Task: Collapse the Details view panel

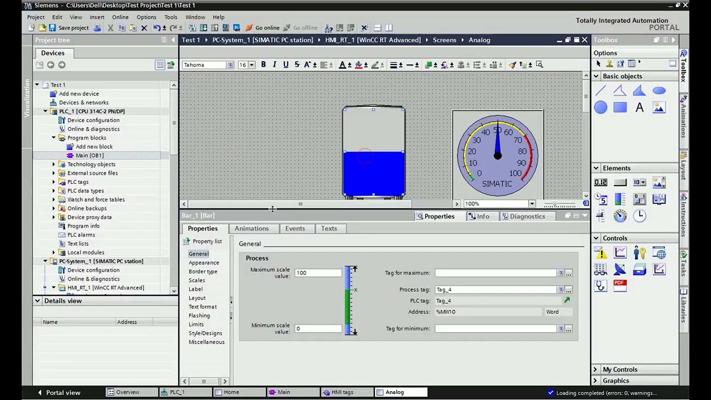Action: pos(38,301)
